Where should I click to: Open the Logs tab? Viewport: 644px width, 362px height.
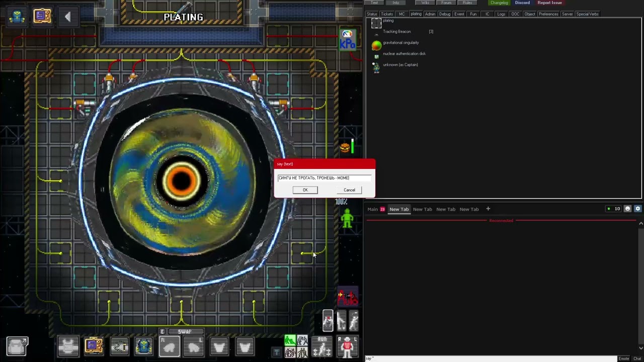point(501,14)
